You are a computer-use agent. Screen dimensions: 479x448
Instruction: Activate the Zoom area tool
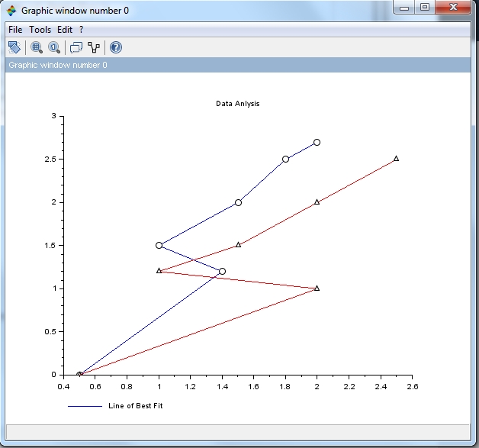[37, 47]
